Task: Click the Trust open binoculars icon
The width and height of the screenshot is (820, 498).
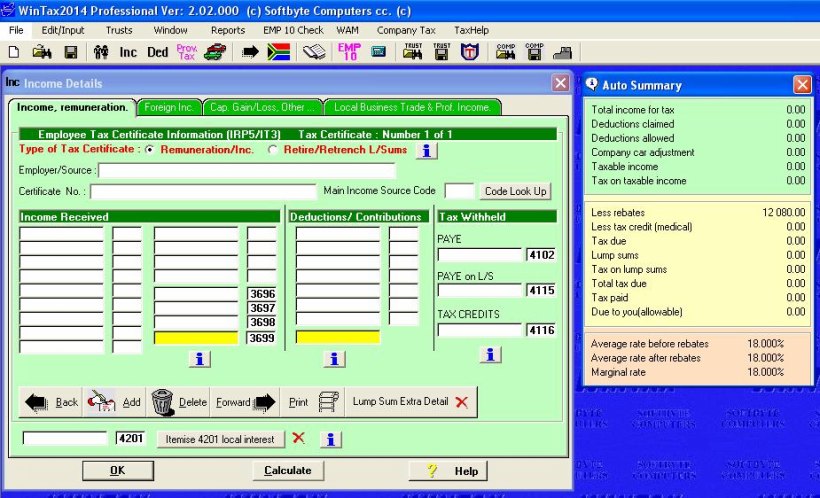Action: point(413,52)
